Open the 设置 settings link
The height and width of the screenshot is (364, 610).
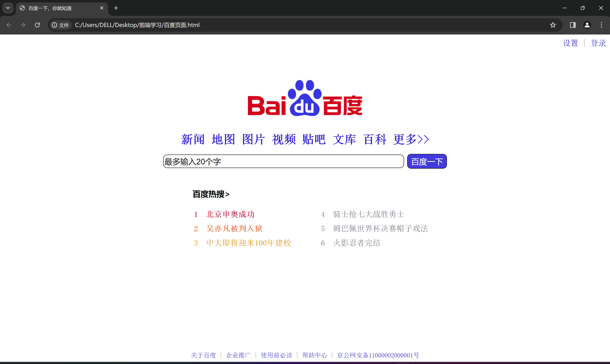pyautogui.click(x=570, y=43)
